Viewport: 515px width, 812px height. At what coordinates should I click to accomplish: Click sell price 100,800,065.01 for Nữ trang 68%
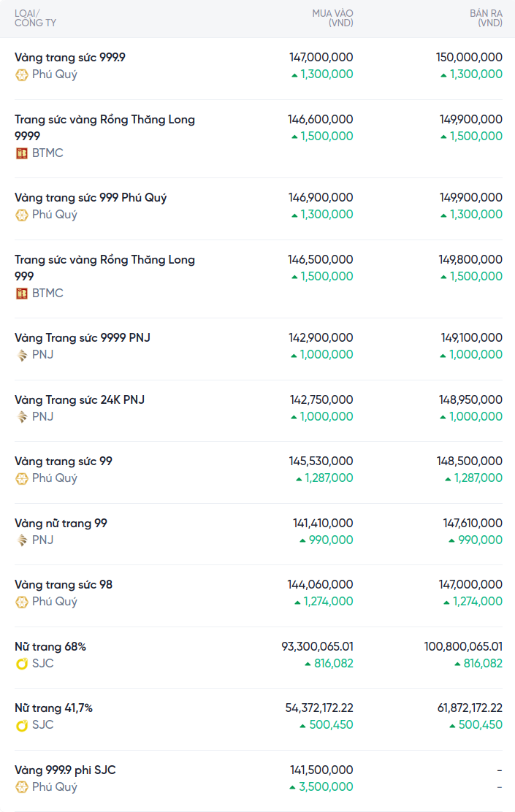463,646
